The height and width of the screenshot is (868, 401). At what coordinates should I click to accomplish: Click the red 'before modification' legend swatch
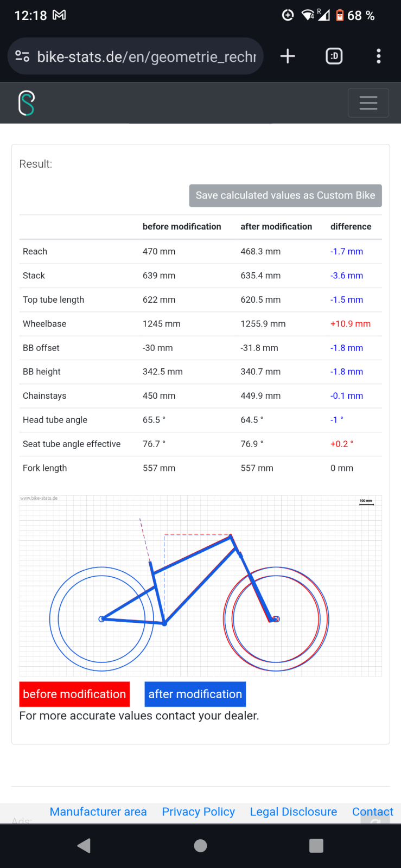click(x=74, y=694)
